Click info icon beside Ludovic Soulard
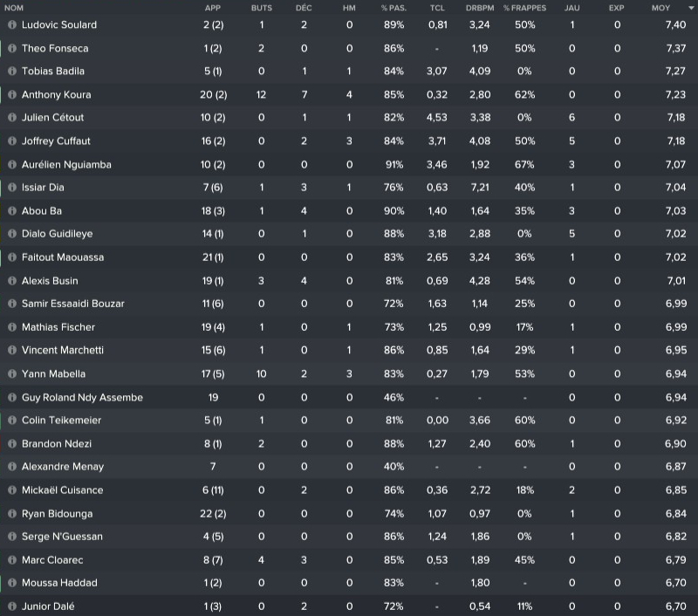698x616 pixels. coord(12,25)
